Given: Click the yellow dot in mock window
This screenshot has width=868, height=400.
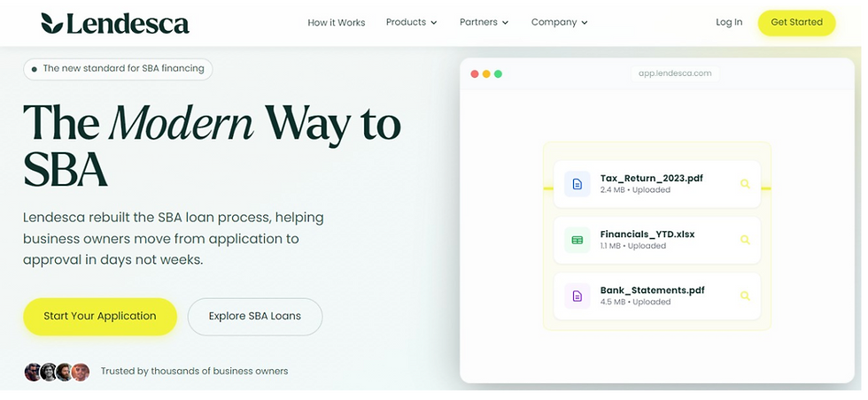Looking at the screenshot, I should 486,74.
